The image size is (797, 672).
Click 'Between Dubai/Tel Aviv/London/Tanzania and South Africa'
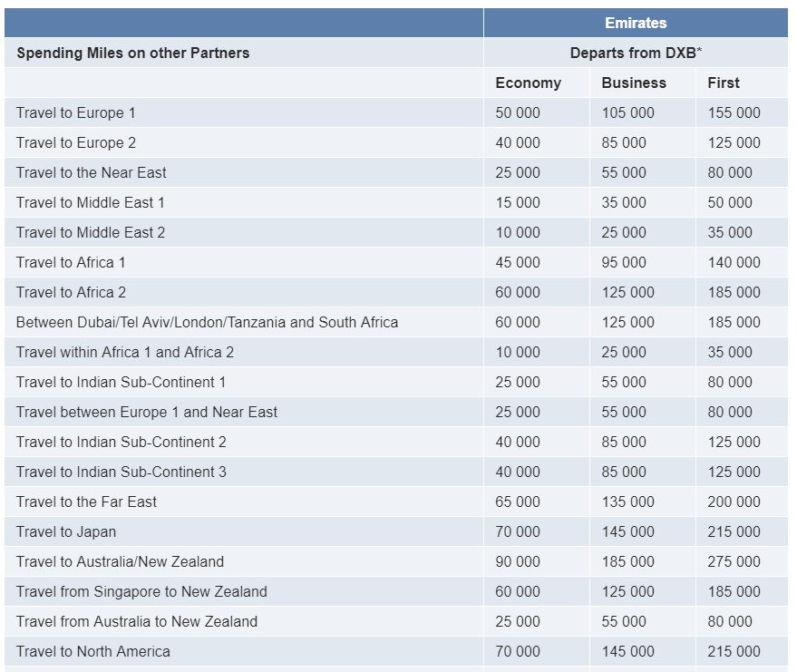pyautogui.click(x=207, y=322)
